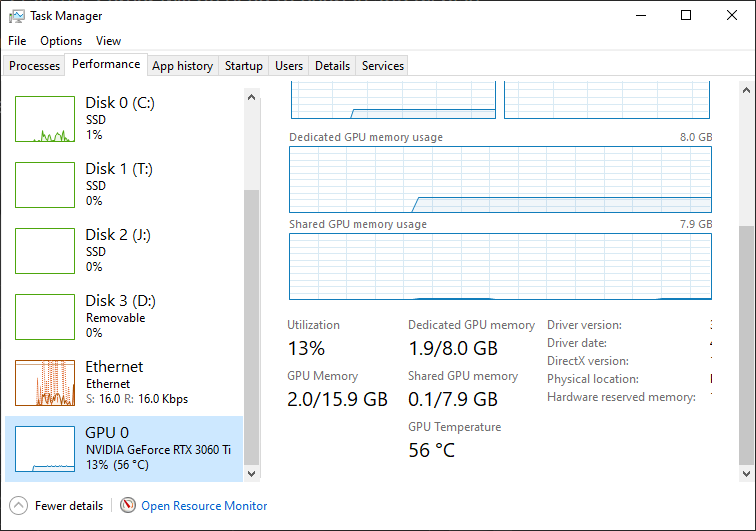Open the Services tab
The height and width of the screenshot is (531, 756).
[382, 66]
